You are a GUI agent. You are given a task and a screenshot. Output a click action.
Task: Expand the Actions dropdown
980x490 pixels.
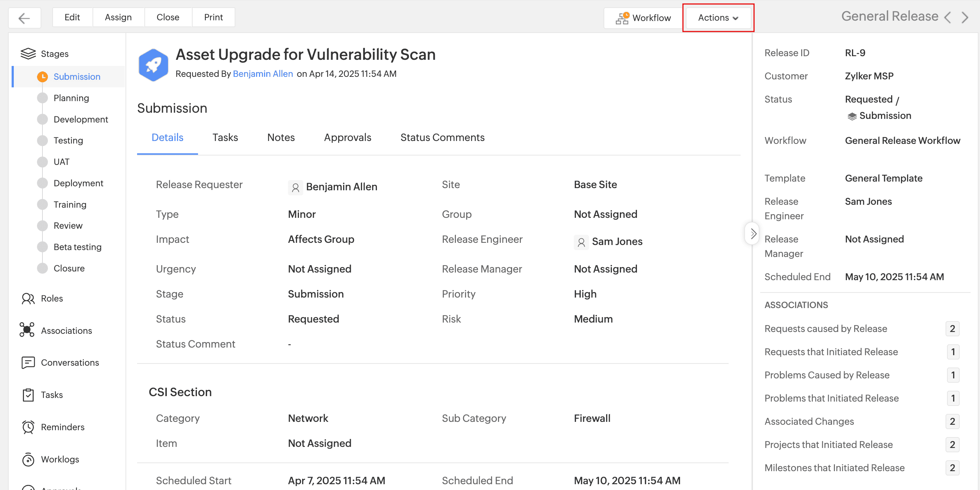pyautogui.click(x=717, y=18)
